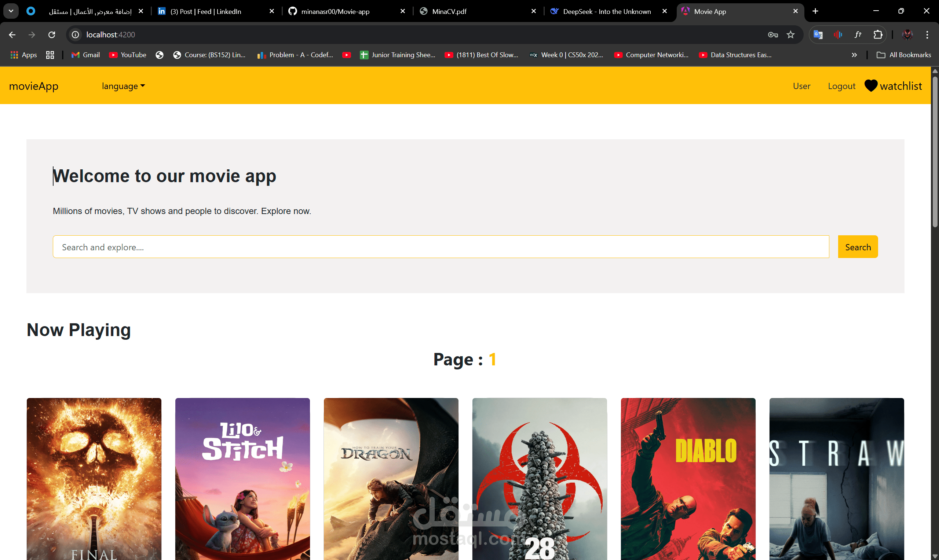Open How to Train Your Dragon poster
Viewport: 939px width, 560px height.
(391, 479)
